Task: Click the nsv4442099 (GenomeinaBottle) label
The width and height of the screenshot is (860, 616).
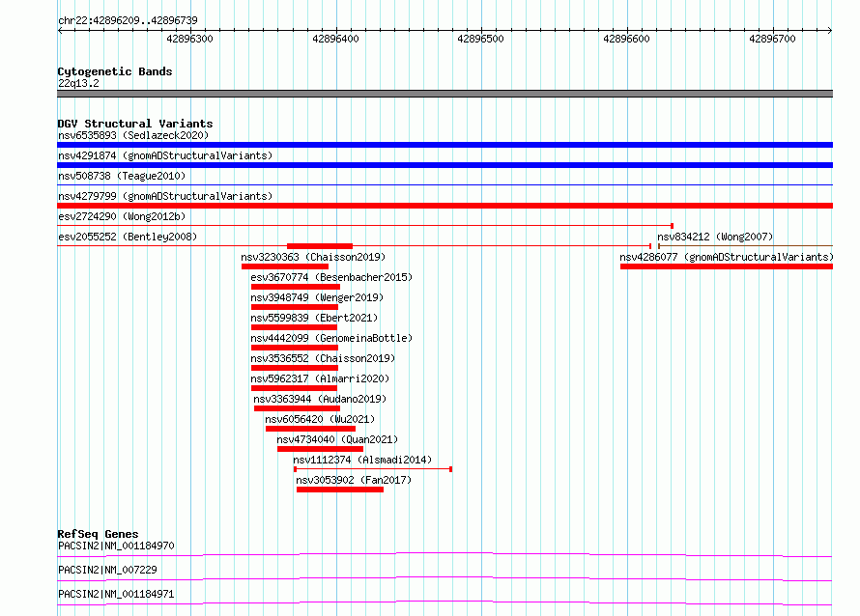Action: tap(331, 338)
